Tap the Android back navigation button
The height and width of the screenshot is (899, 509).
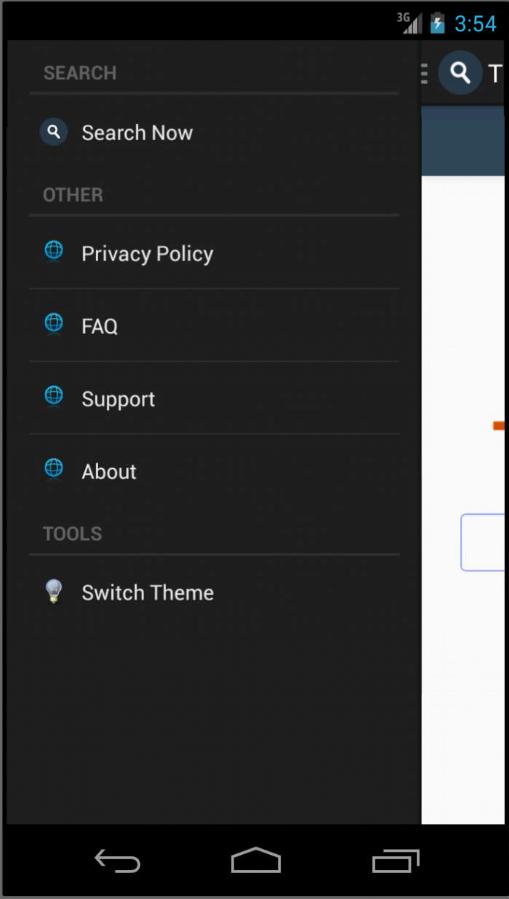coord(118,861)
